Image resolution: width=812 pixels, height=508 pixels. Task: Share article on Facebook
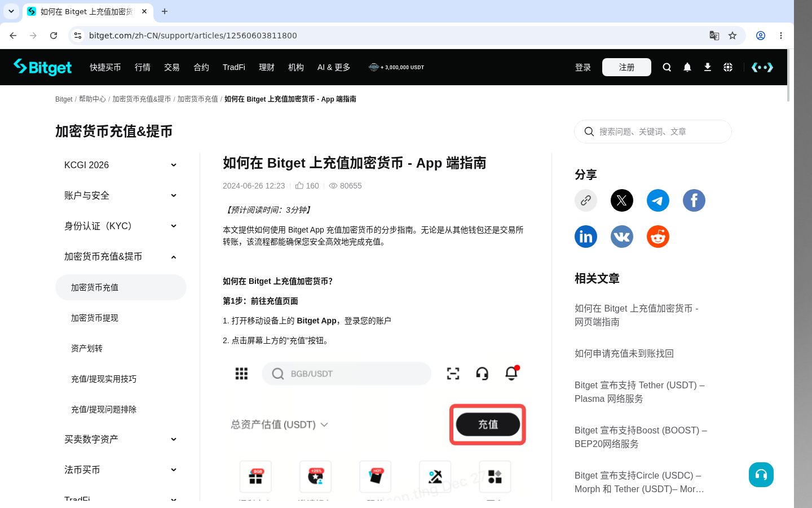pos(694,200)
